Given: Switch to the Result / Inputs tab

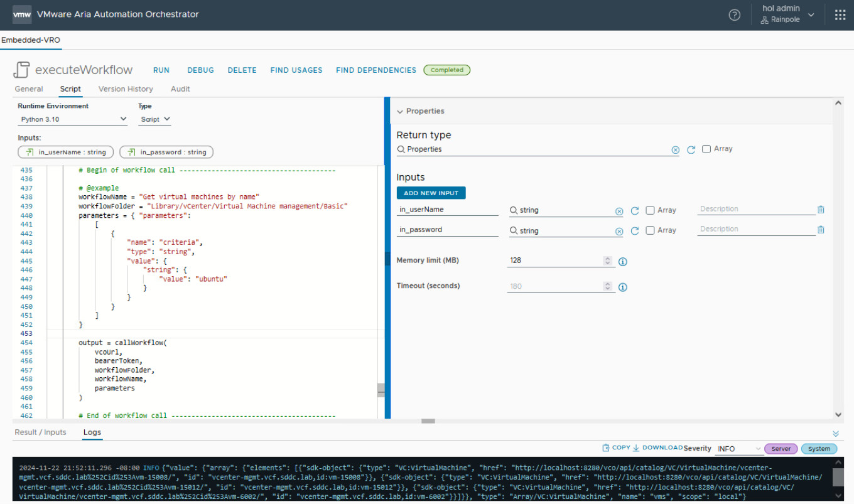Looking at the screenshot, I should (x=40, y=432).
